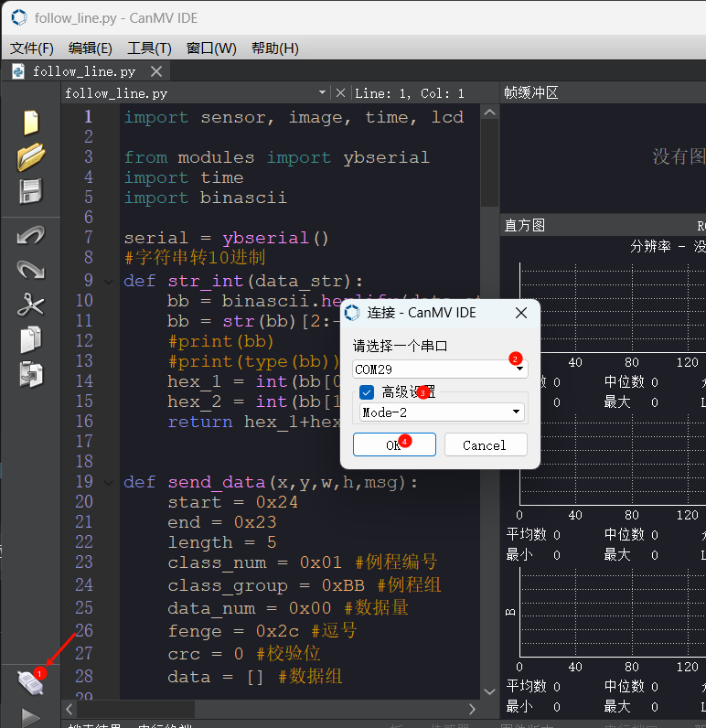Viewport: 706px width, 728px height.
Task: Click the Copy documents icon
Action: tap(31, 339)
